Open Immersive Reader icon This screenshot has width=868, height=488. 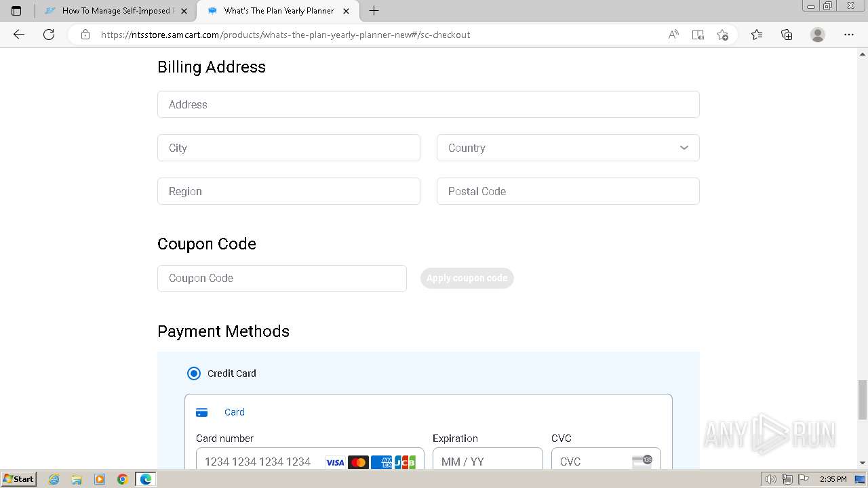(698, 35)
